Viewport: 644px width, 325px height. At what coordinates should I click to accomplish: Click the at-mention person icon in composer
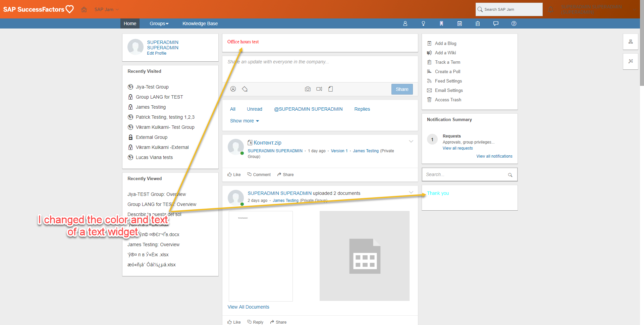tap(233, 89)
